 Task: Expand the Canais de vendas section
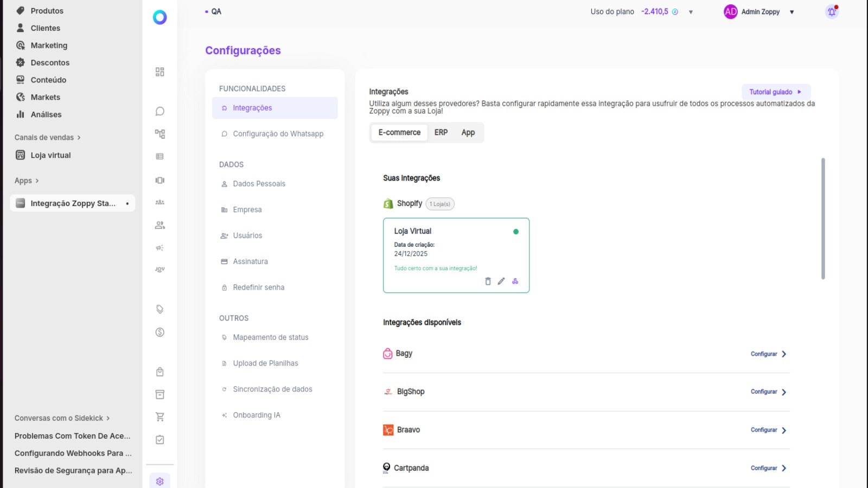[x=47, y=138]
